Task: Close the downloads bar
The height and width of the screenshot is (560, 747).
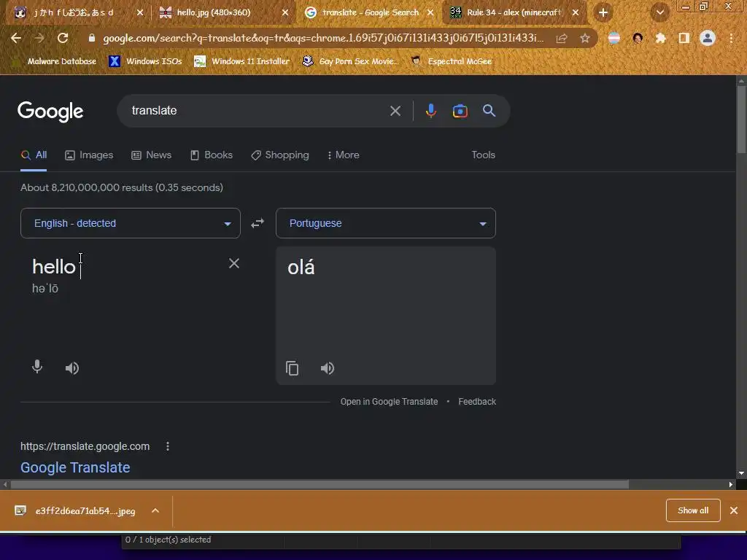Action: tap(734, 510)
